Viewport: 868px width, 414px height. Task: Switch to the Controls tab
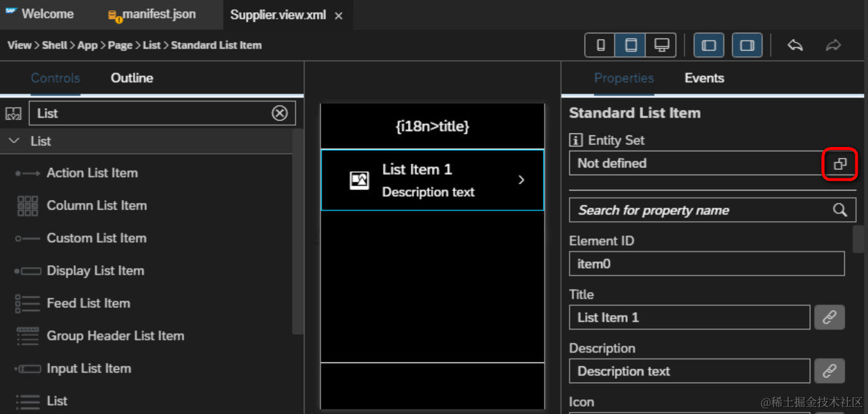click(x=56, y=78)
